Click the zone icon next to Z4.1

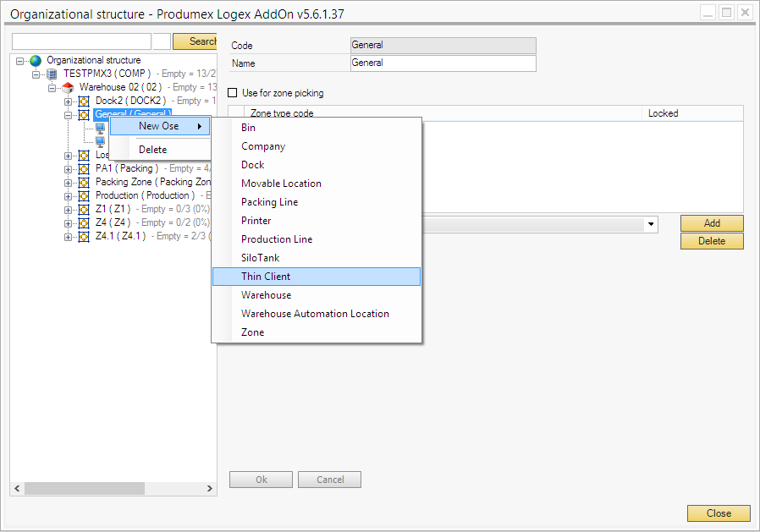(85, 237)
